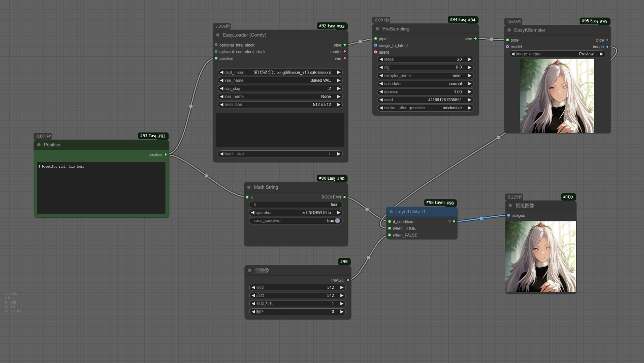Click the IMAGE output socket of 空图像 node
The width and height of the screenshot is (644, 363).
coord(348,280)
